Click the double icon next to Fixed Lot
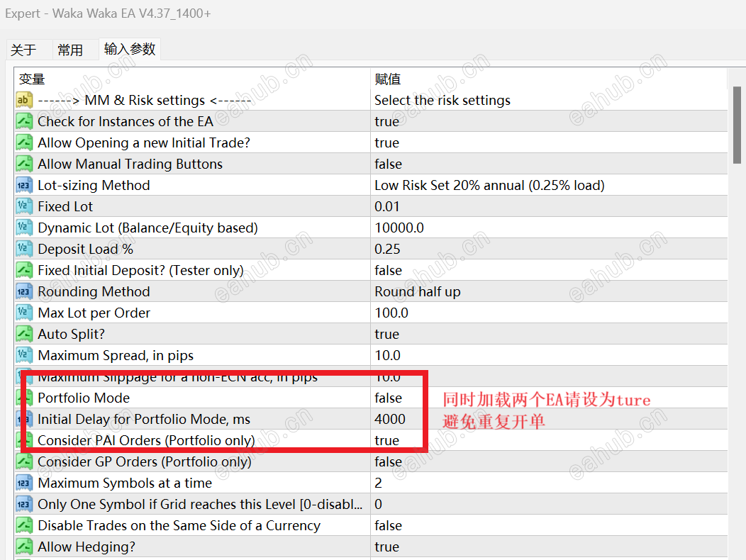 click(24, 206)
